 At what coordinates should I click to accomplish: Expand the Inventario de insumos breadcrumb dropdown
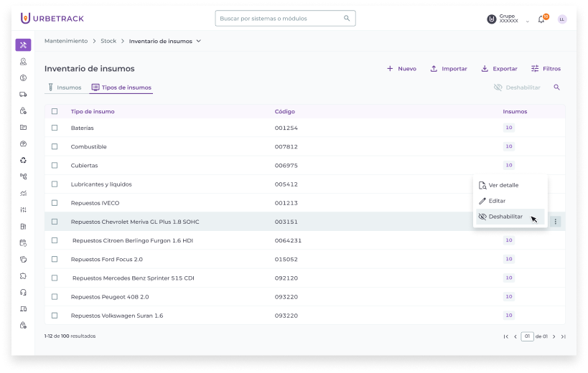pyautogui.click(x=199, y=42)
